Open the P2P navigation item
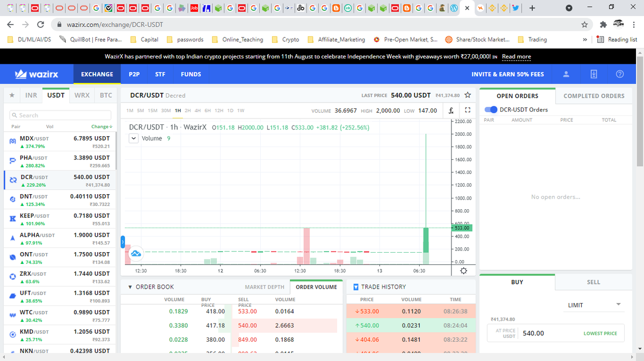 tap(134, 74)
